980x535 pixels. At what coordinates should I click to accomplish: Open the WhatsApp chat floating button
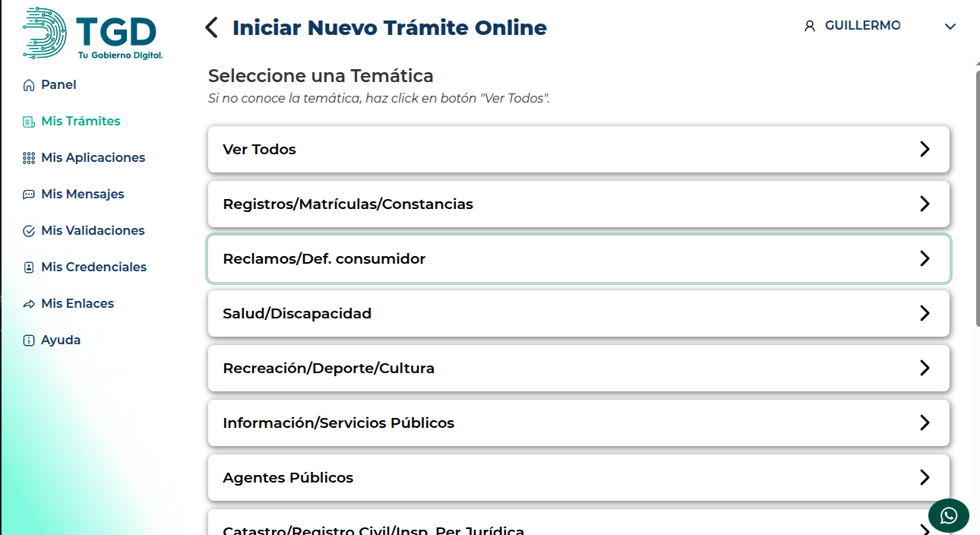pyautogui.click(x=949, y=515)
